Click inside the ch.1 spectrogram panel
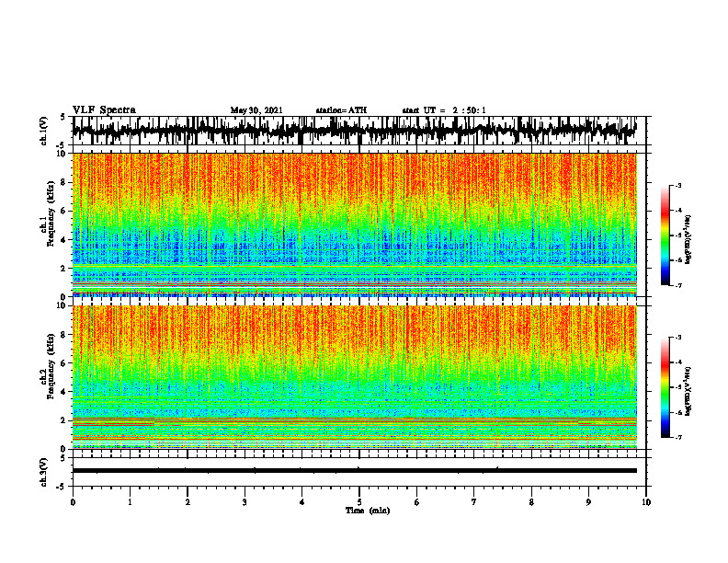 point(354,224)
